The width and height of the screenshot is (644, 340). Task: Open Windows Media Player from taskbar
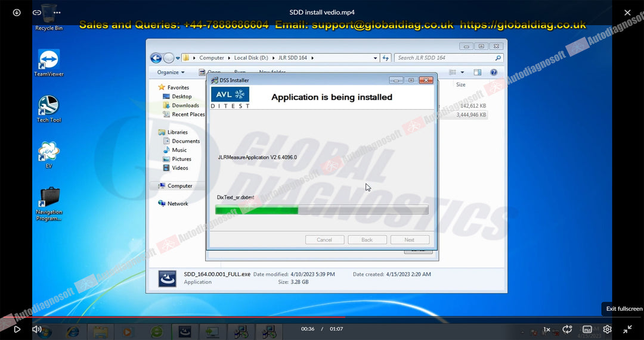point(128,332)
